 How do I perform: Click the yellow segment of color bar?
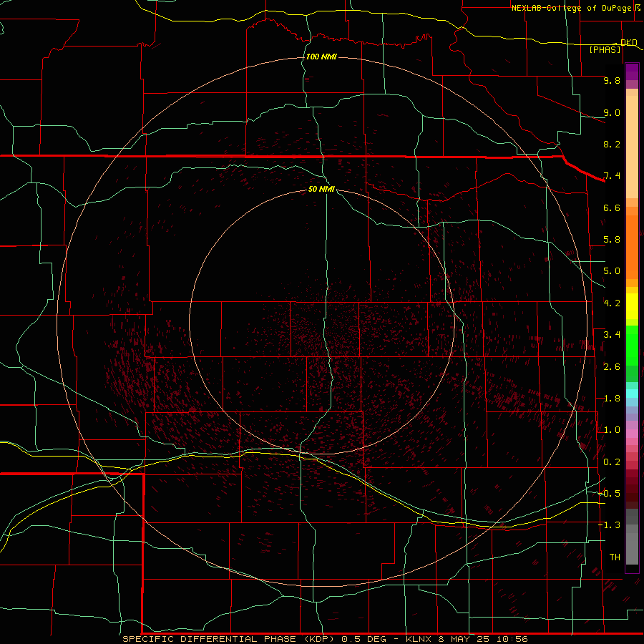(632, 306)
